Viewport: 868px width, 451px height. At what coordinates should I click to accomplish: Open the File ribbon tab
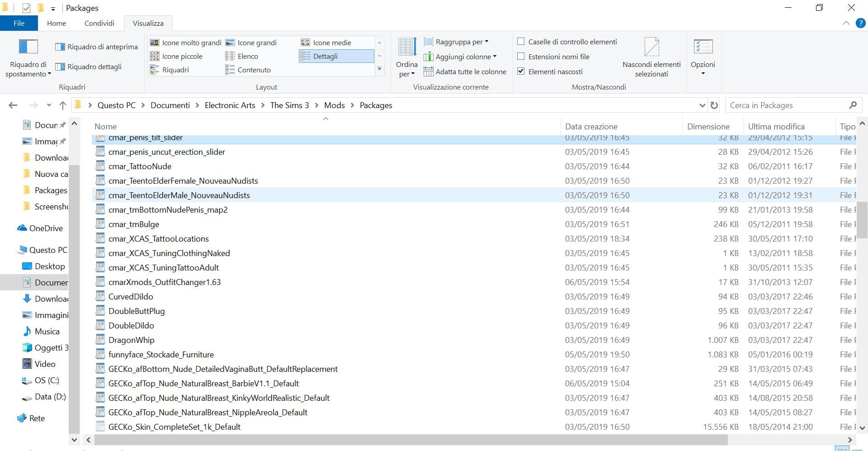coord(19,23)
